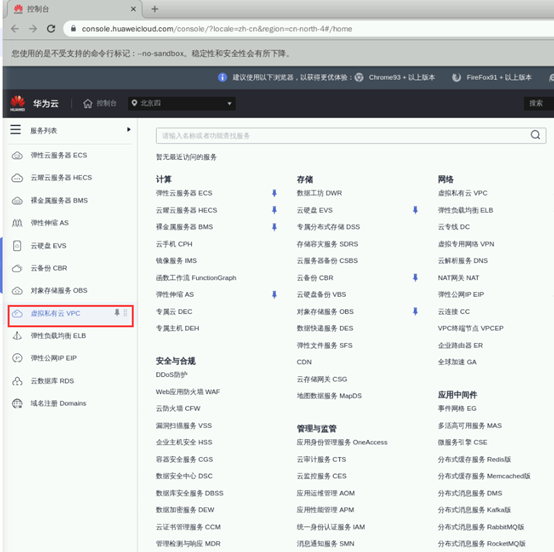Click the Chrome93 browser recommendation
The height and width of the screenshot is (552, 554).
coord(395,77)
